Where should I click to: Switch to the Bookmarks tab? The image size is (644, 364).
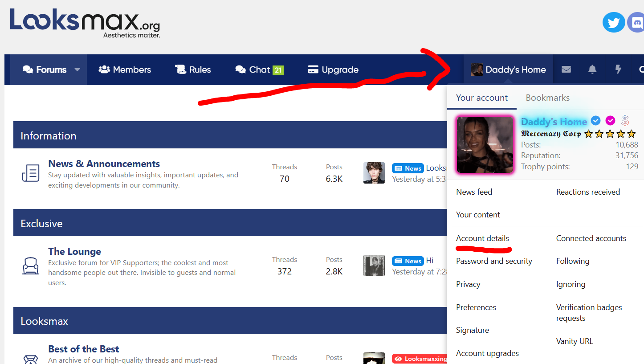pos(547,98)
